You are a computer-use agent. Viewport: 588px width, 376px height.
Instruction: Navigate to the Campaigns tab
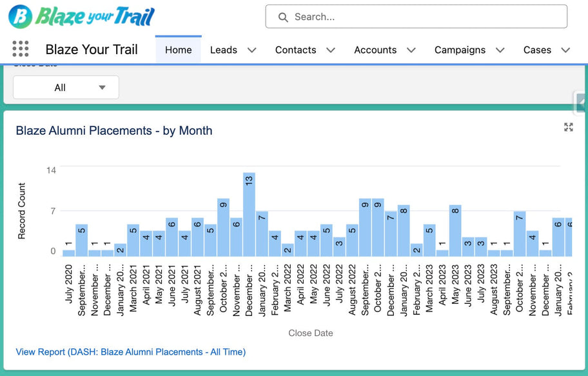[460, 50]
